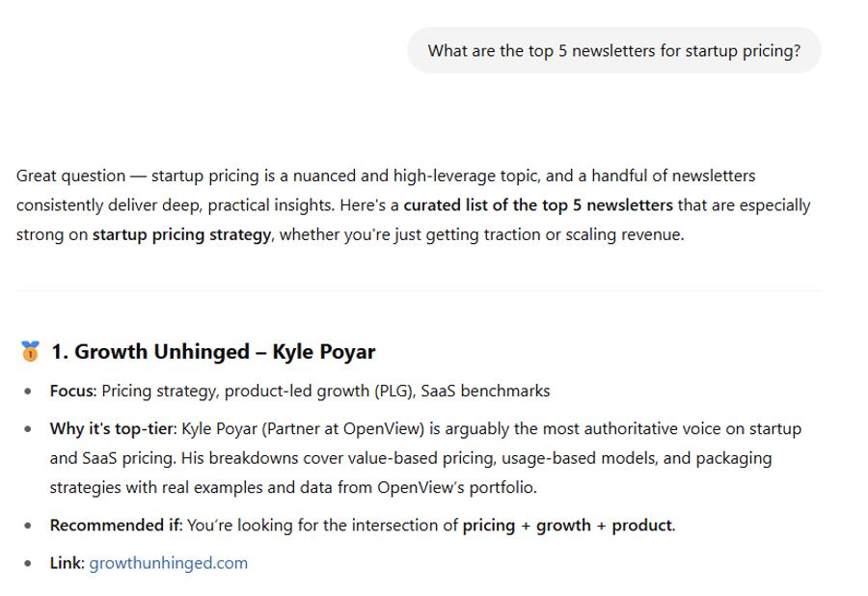Click the bullet dot before "Focus"
This screenshot has width=868, height=596.
tap(28, 392)
